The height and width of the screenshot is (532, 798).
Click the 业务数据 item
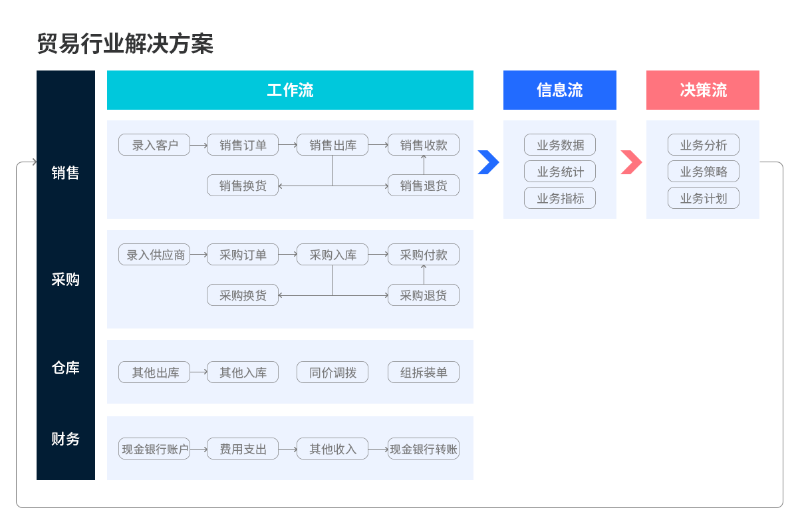pyautogui.click(x=560, y=145)
